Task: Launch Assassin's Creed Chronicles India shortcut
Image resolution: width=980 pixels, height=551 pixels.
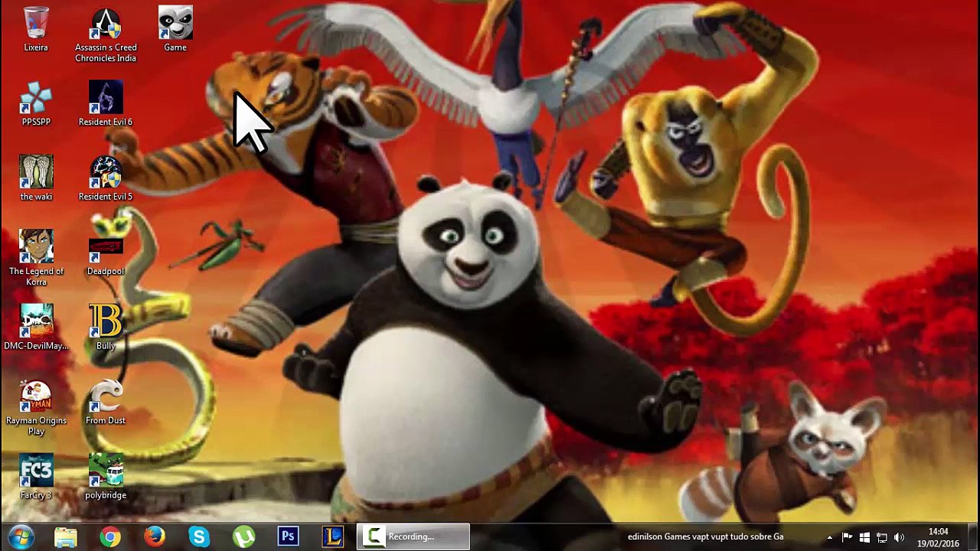Action: 106,35
